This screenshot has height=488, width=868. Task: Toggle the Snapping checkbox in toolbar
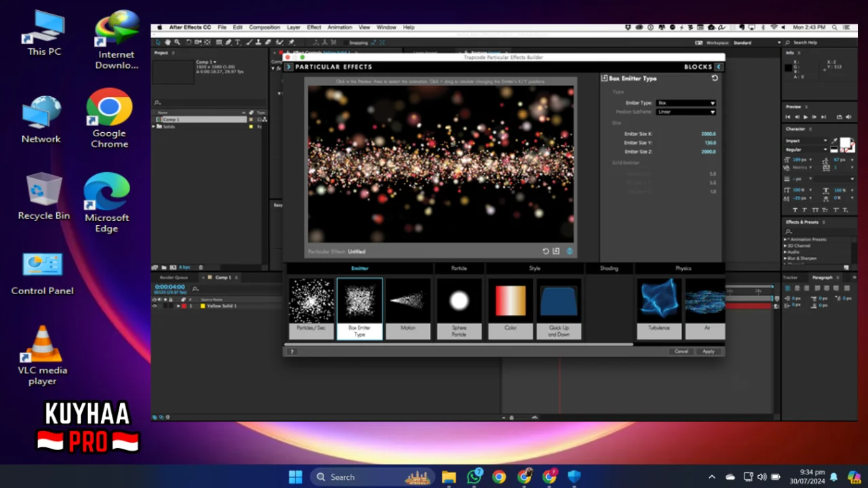pos(345,43)
